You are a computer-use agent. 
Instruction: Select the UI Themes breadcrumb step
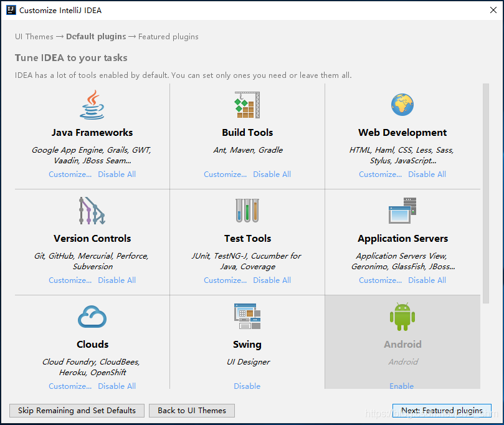click(34, 37)
